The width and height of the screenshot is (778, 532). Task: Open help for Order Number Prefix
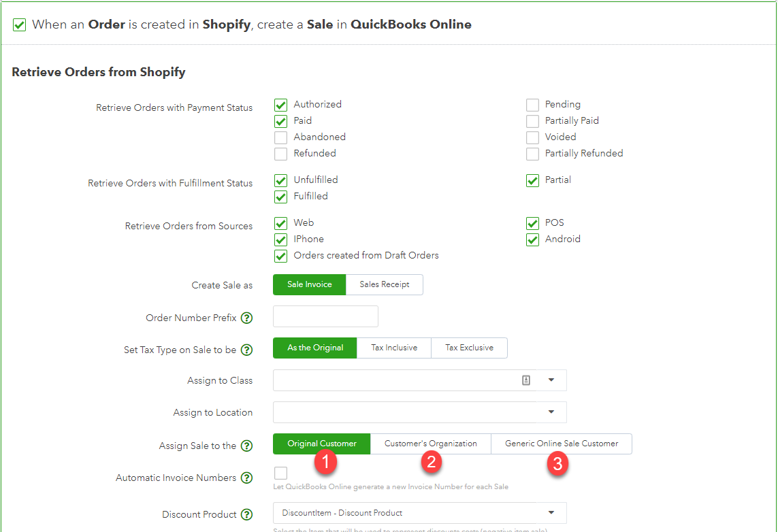[246, 318]
